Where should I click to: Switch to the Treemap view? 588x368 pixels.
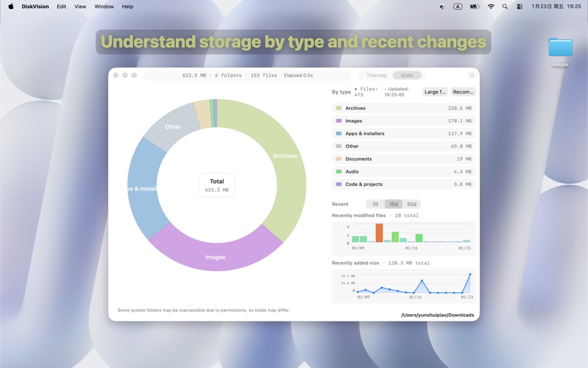coord(376,75)
